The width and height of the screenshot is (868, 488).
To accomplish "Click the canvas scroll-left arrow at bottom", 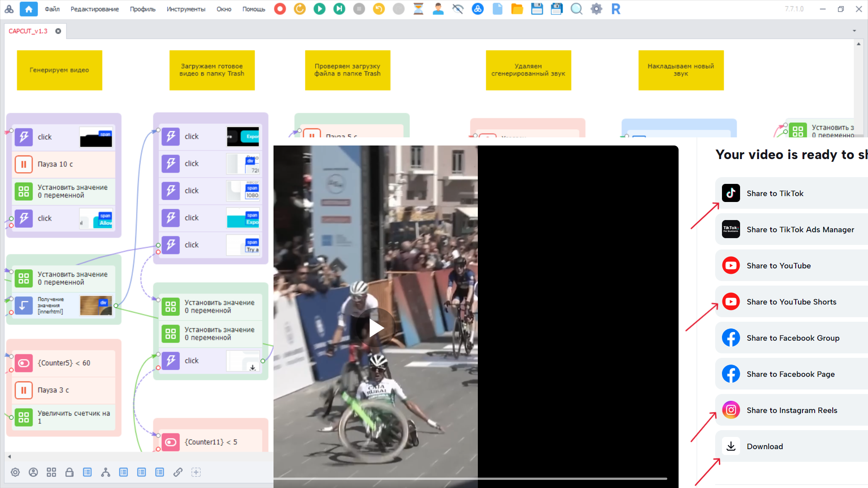I will (9, 456).
